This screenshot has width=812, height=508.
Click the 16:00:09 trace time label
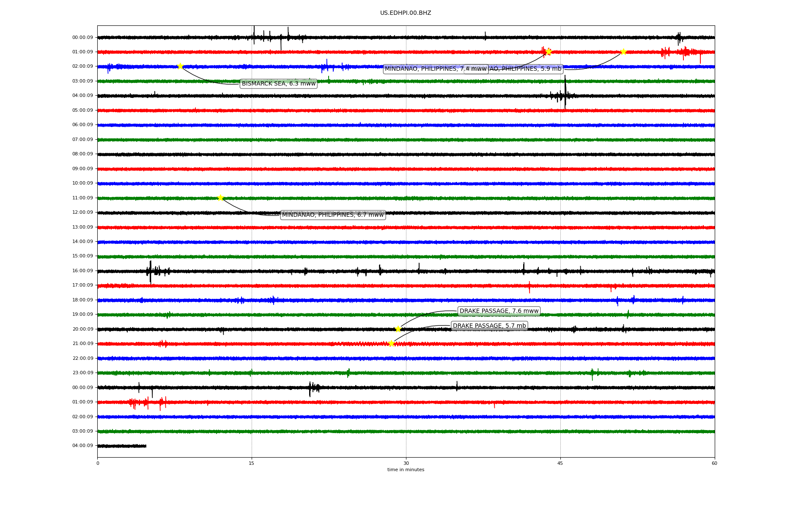[82, 271]
